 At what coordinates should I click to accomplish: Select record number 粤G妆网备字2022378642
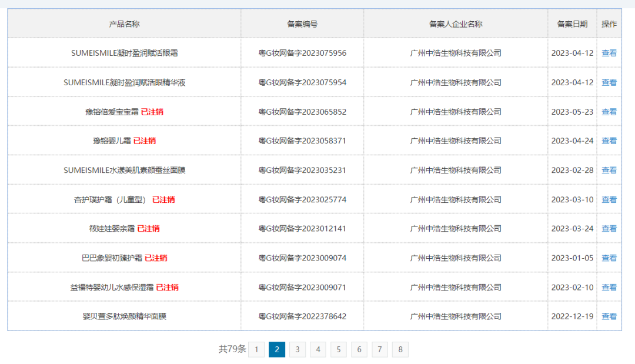click(303, 316)
